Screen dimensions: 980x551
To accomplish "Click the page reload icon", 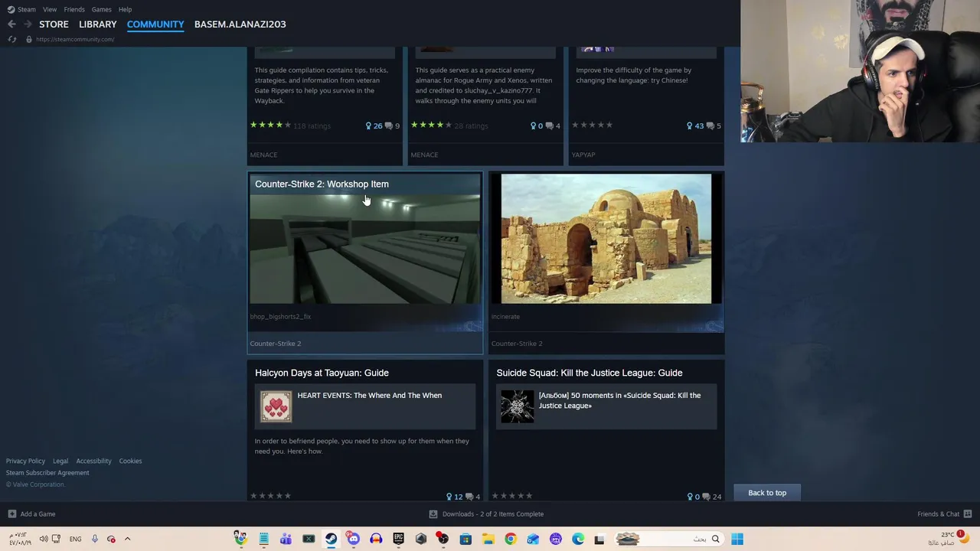I will coord(11,39).
